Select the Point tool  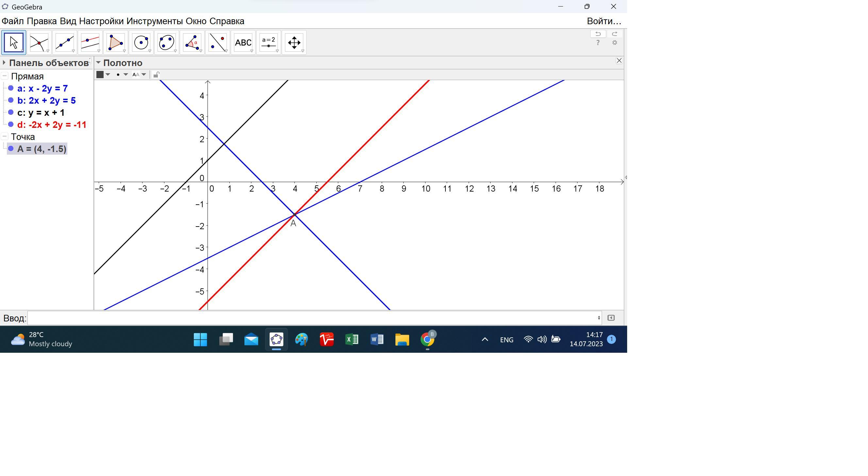39,42
